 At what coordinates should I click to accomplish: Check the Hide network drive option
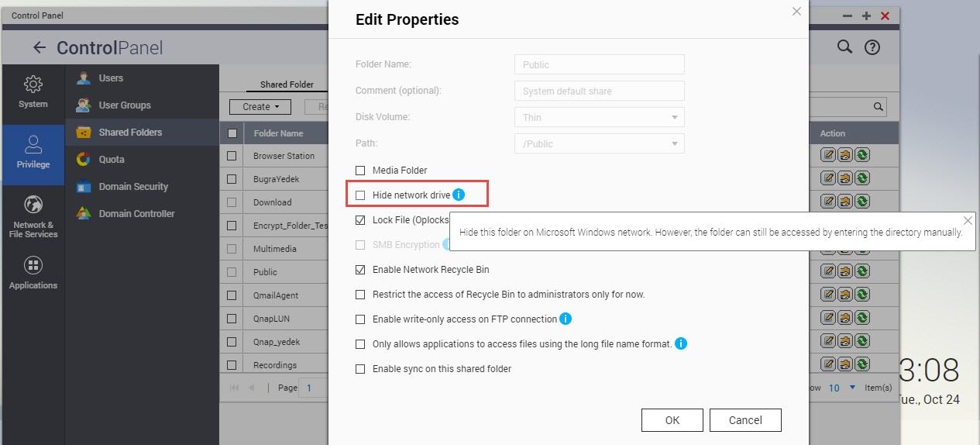coord(360,195)
